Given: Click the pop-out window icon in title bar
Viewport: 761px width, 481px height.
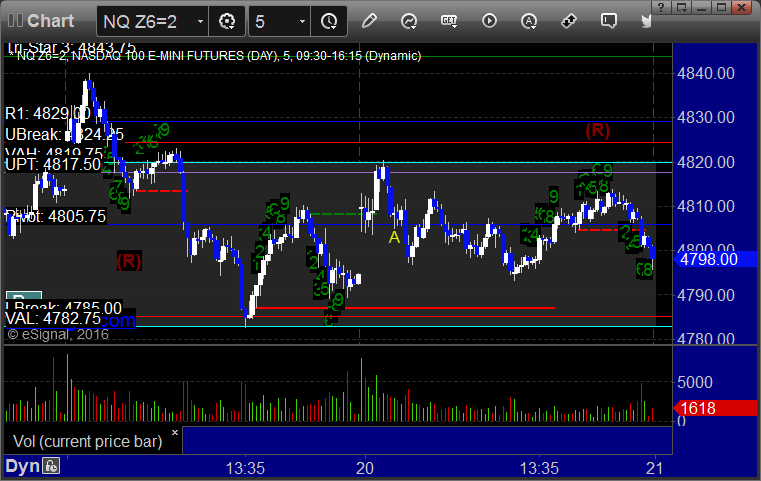Looking at the screenshot, I should pyautogui.click(x=681, y=7).
